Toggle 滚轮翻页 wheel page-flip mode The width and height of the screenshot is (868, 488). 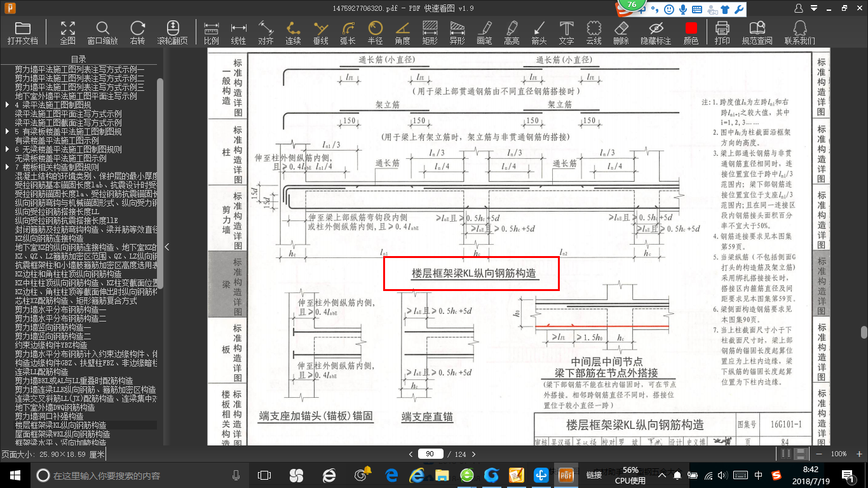(x=173, y=33)
